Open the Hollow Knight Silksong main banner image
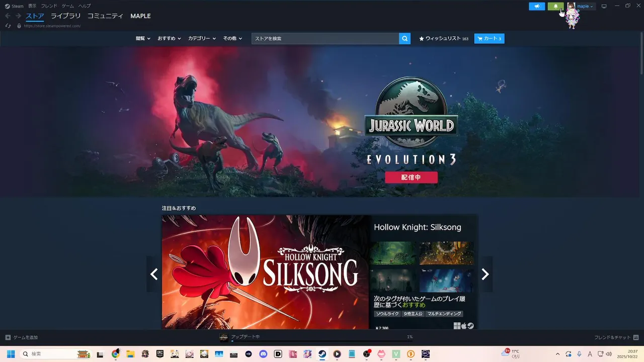 [265, 272]
